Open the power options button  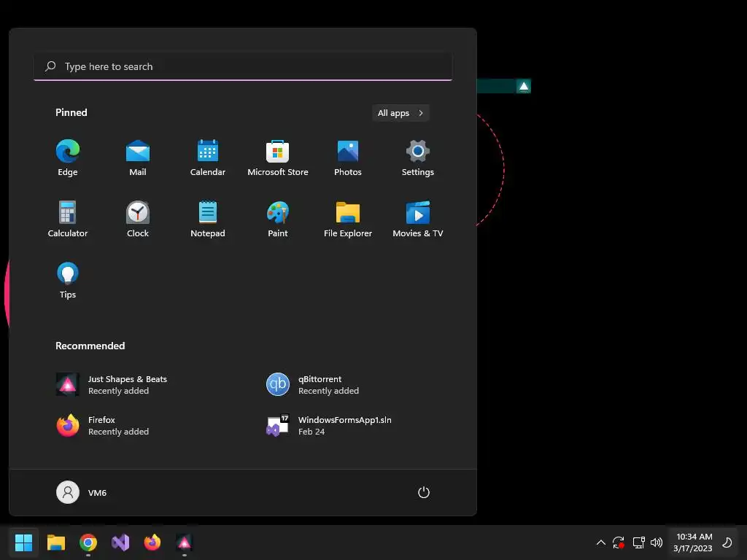point(424,492)
